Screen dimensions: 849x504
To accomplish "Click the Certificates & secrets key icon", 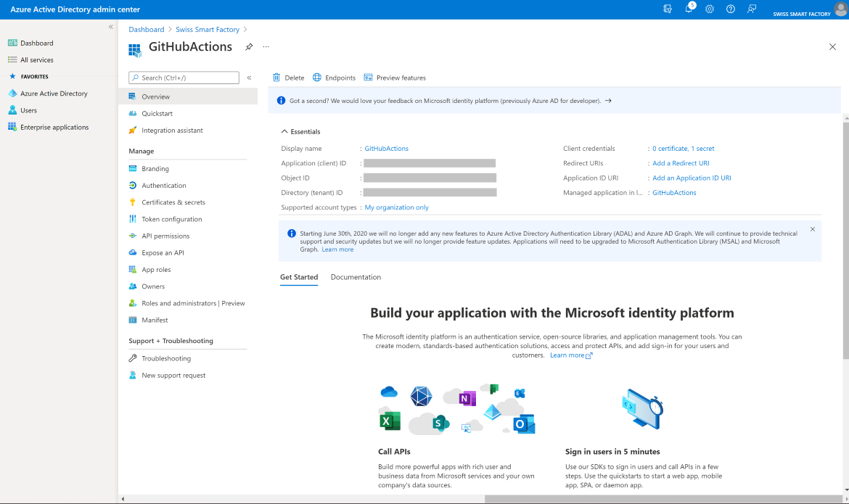I will [x=133, y=202].
